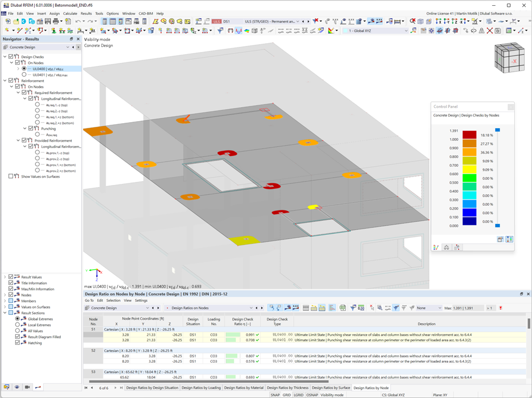The height and width of the screenshot is (398, 532).
Task: Click the decimal places 0.00 icon in results toolbar
Action: tap(362, 308)
